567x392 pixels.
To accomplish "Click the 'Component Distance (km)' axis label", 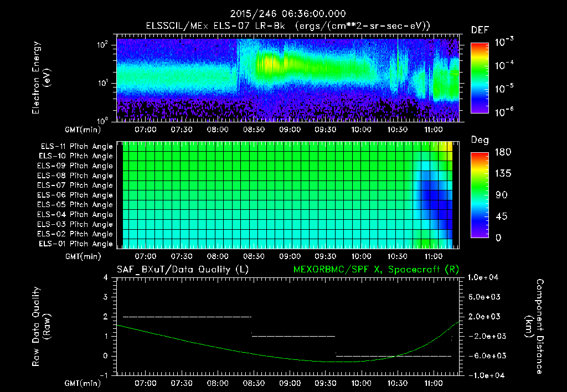I will 534,327.
